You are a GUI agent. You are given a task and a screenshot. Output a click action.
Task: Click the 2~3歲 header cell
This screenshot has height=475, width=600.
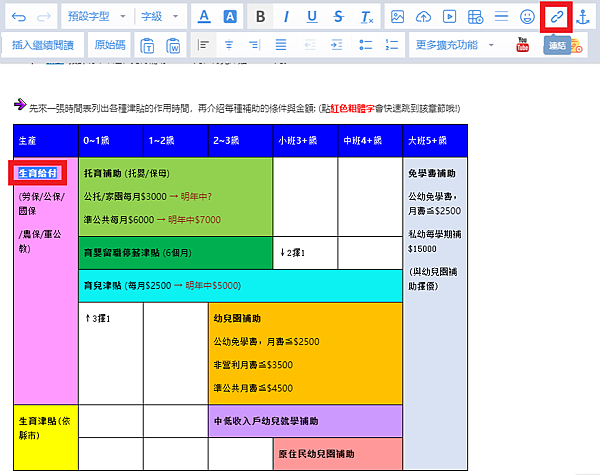coord(241,140)
